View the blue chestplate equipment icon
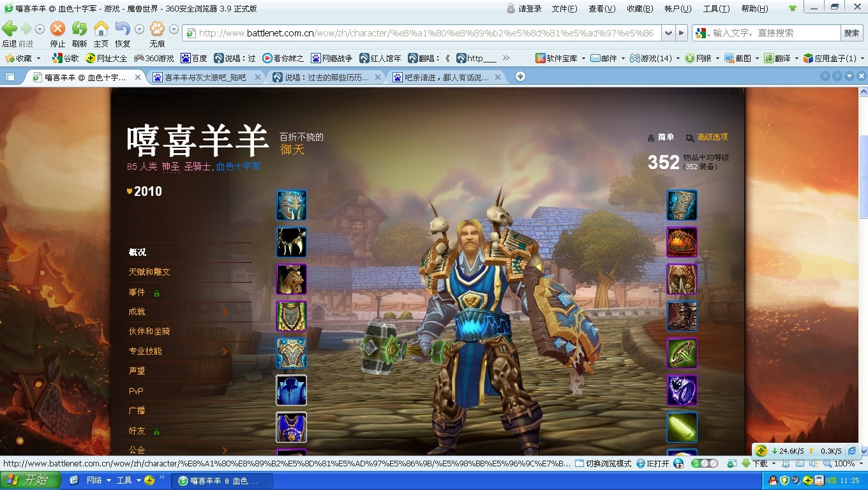The height and width of the screenshot is (490, 868). point(291,353)
